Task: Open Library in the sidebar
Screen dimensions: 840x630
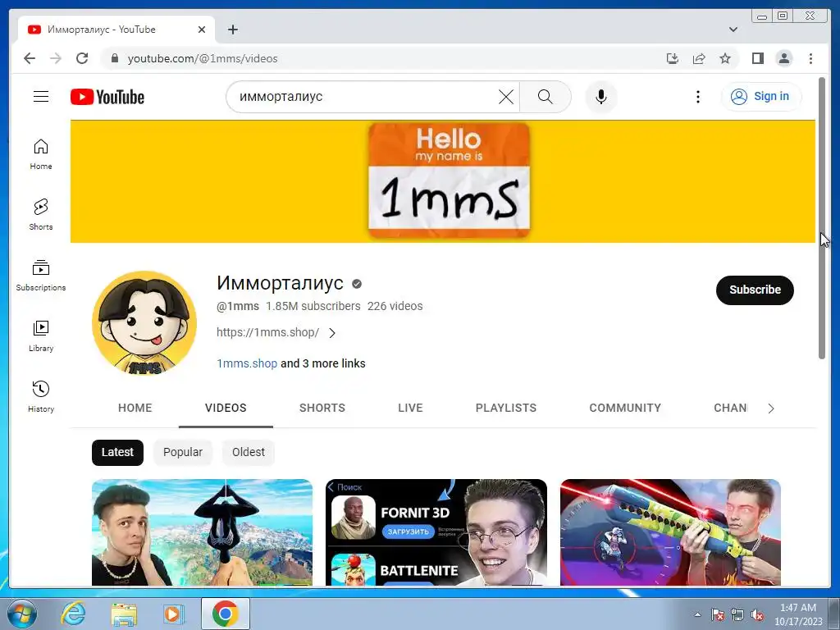Action: pyautogui.click(x=41, y=336)
